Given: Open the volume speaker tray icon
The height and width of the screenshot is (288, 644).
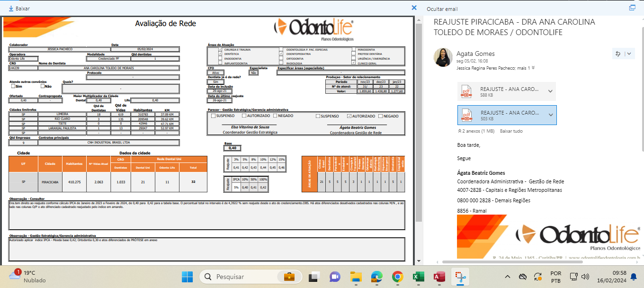Looking at the screenshot, I should [x=585, y=277].
